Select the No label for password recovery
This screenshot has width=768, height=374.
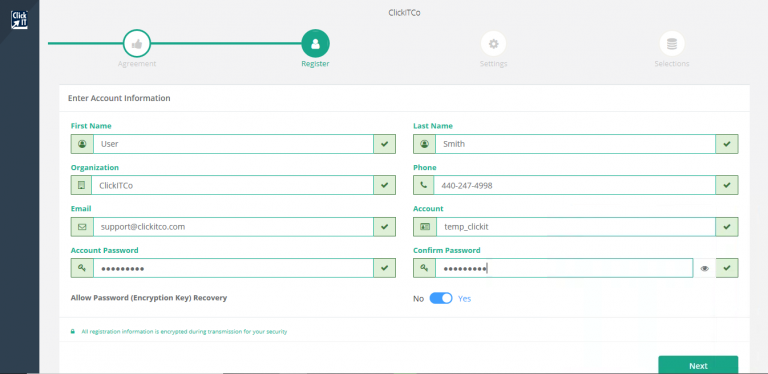click(418, 299)
